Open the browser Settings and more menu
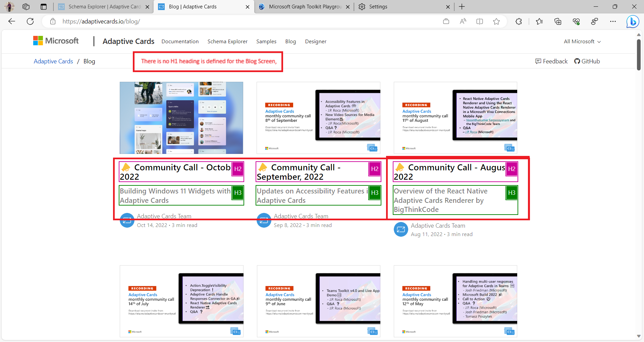Screen dimensions: 644x342 pyautogui.click(x=613, y=21)
